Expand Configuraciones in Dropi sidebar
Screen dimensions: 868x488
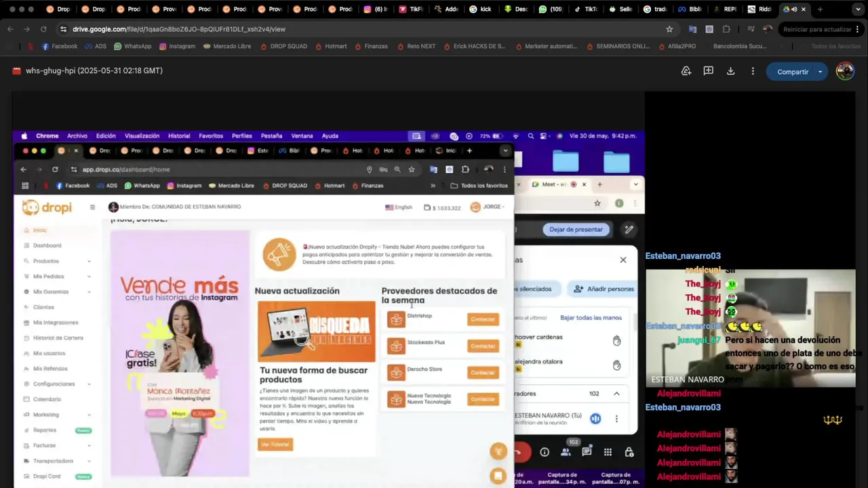[89, 384]
